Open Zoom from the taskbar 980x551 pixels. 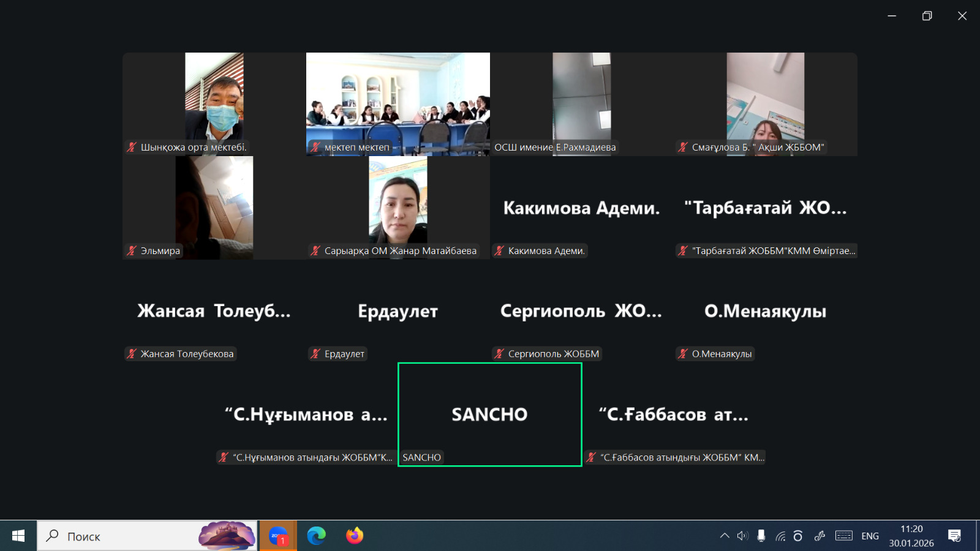[x=278, y=536]
